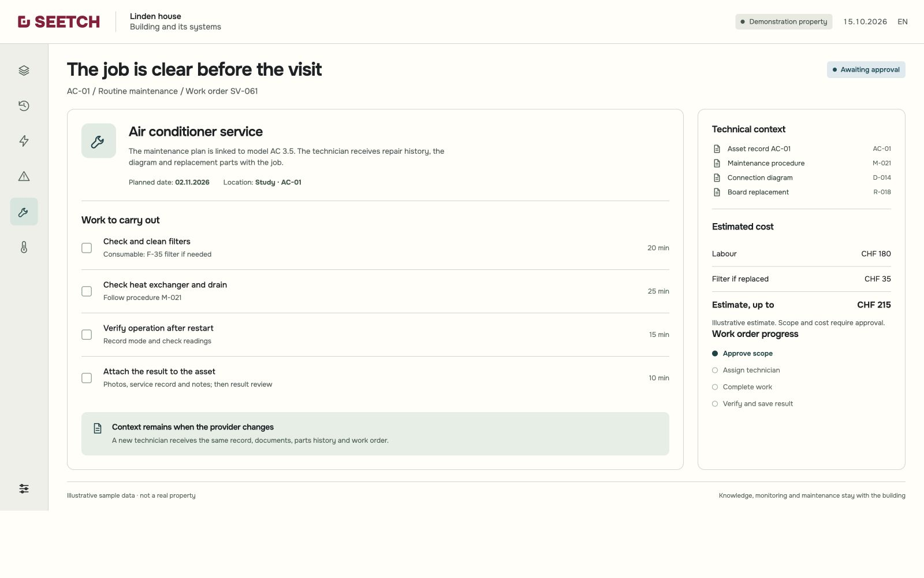Tick Check heat exchanger and drain checkbox
924x578 pixels.
[x=87, y=291]
